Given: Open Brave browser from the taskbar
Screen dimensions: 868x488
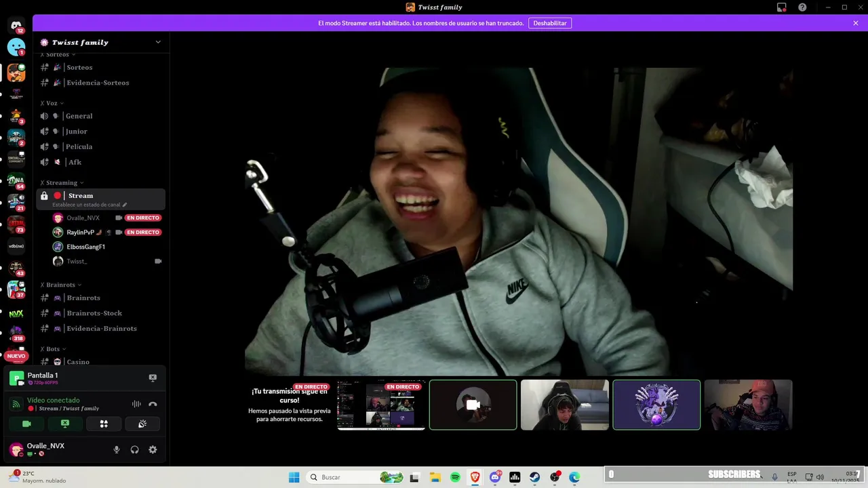Looking at the screenshot, I should [x=475, y=477].
